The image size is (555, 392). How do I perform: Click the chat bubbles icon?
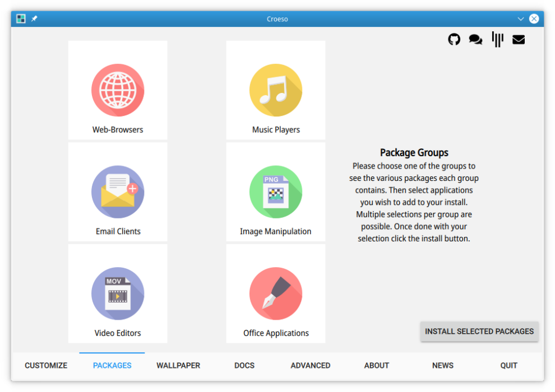pos(475,39)
